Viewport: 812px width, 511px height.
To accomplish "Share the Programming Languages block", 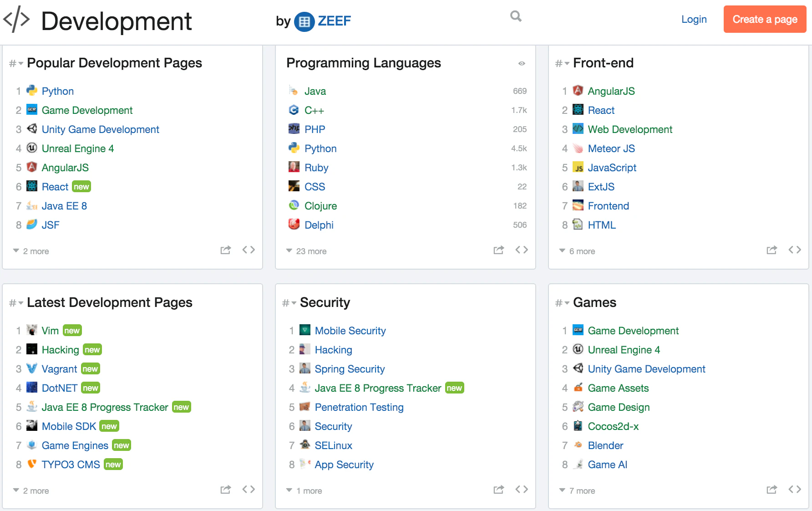I will [499, 250].
